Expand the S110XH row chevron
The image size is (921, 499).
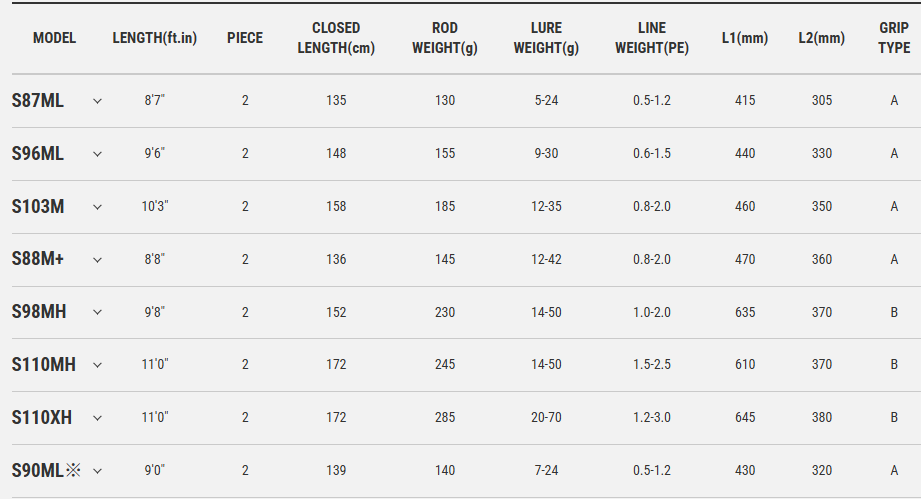[x=97, y=418]
